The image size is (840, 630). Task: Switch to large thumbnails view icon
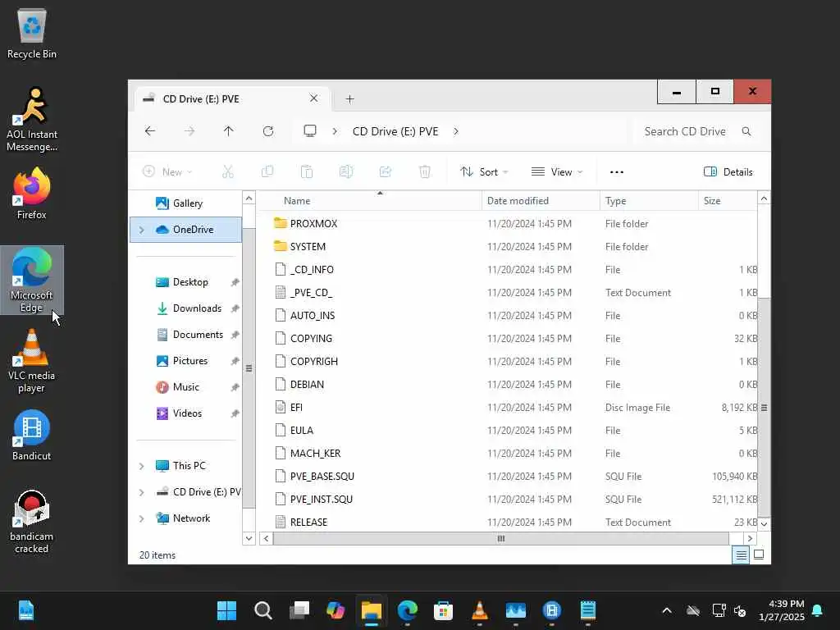coord(759,555)
